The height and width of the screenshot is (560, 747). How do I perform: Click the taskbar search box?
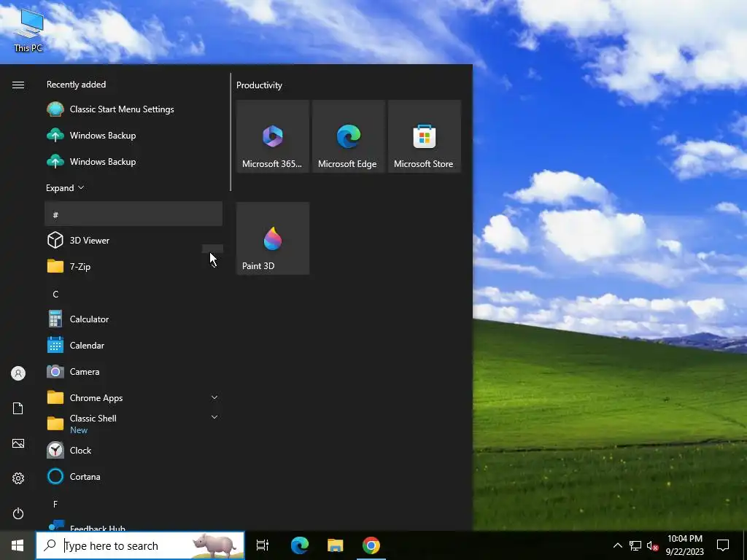[x=140, y=545]
